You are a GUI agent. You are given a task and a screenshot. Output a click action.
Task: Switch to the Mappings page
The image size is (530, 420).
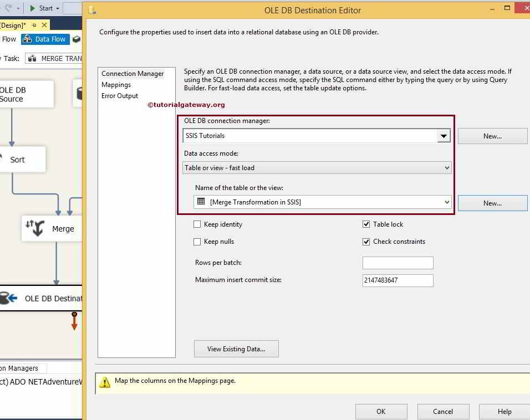click(x=116, y=84)
